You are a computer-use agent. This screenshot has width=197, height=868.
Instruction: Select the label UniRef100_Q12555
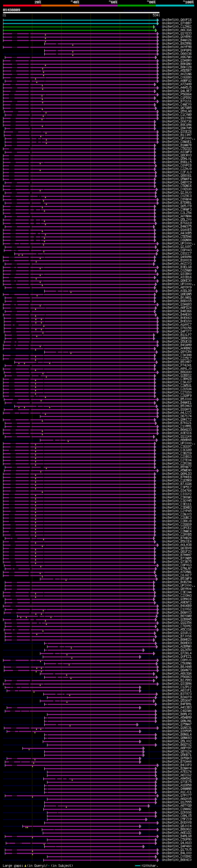pos(177,802)
